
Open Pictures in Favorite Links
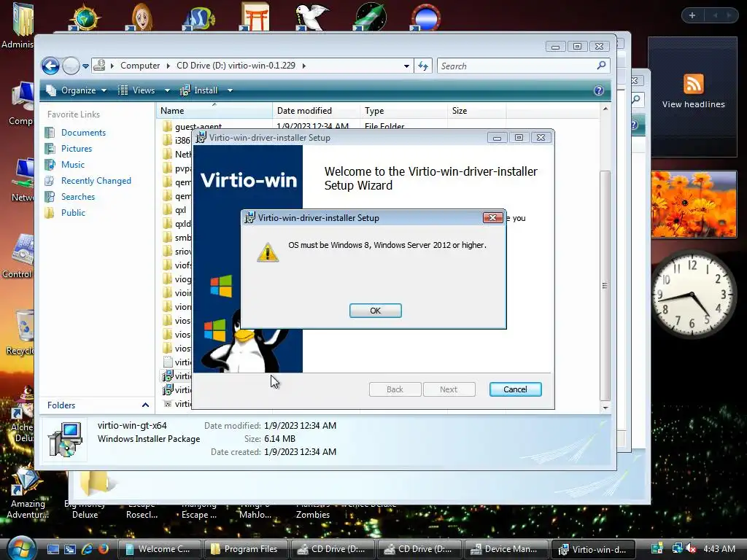click(76, 149)
